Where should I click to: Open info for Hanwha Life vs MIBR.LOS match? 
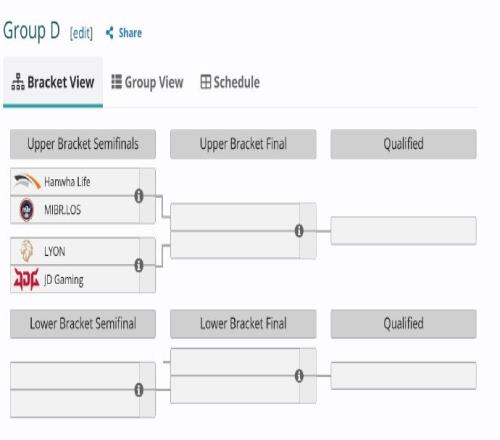click(139, 196)
